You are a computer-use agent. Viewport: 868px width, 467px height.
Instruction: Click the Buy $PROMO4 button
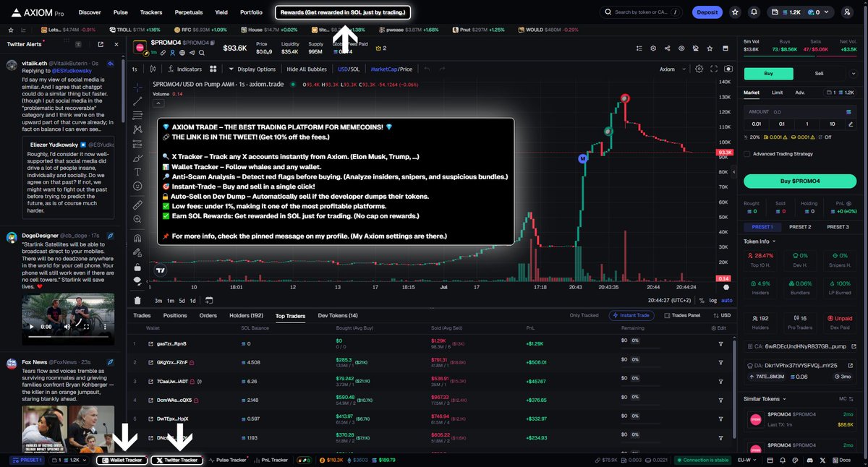pyautogui.click(x=801, y=181)
